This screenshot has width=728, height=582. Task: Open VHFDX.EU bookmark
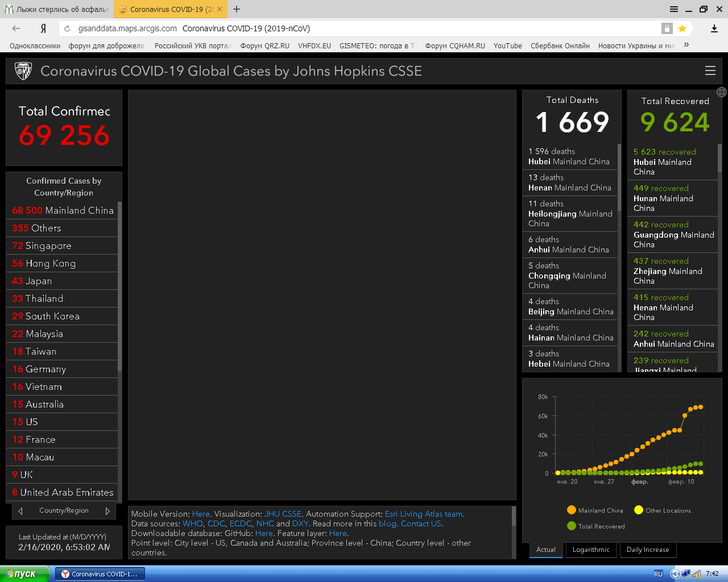(x=315, y=45)
